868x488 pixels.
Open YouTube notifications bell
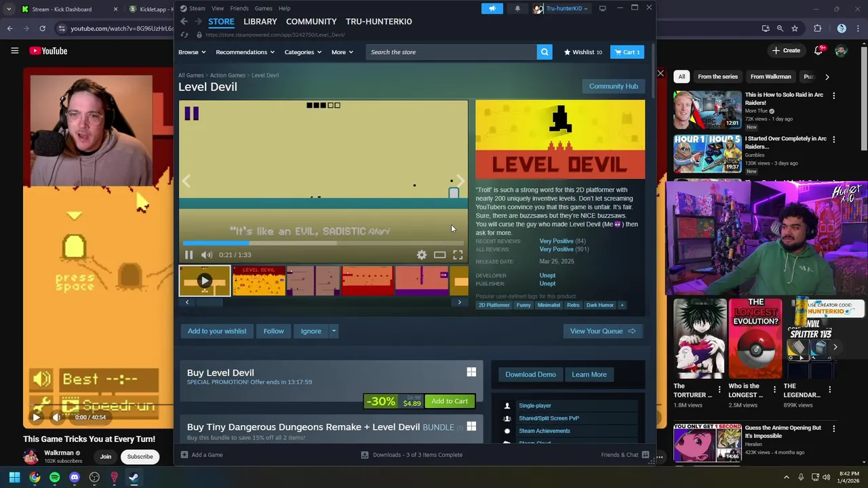[x=818, y=51]
